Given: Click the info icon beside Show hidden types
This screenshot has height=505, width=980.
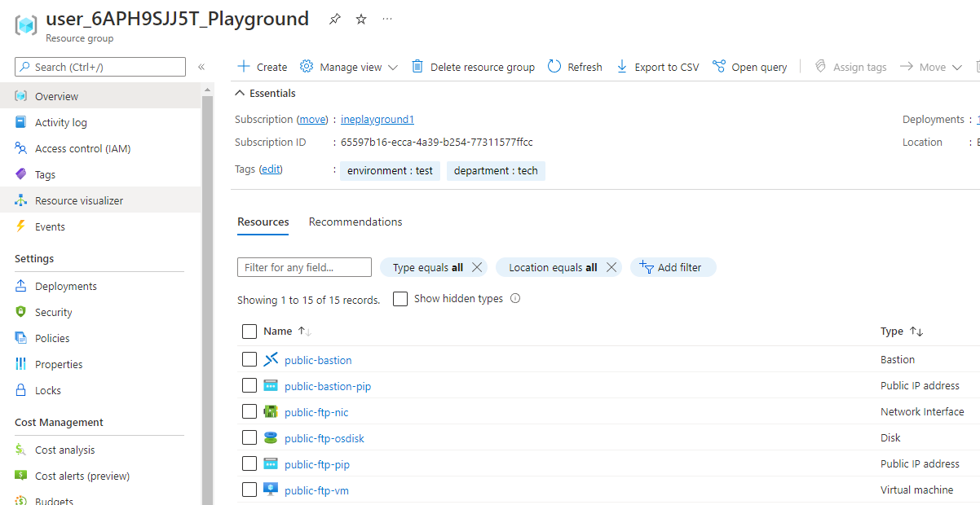Looking at the screenshot, I should [x=515, y=299].
